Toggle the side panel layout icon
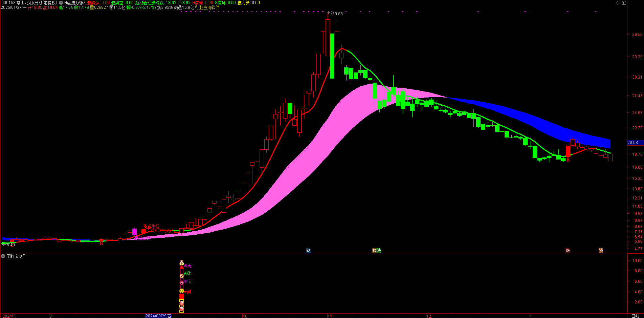Image resolution: width=644 pixels, height=318 pixels. click(x=624, y=3)
